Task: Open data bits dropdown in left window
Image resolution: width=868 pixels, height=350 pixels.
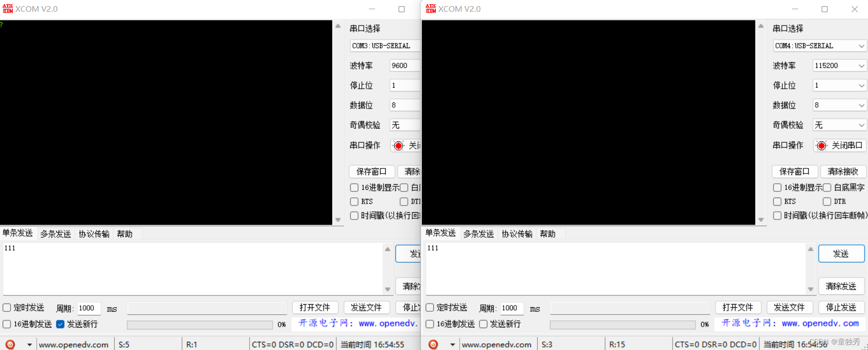Action: tap(405, 105)
